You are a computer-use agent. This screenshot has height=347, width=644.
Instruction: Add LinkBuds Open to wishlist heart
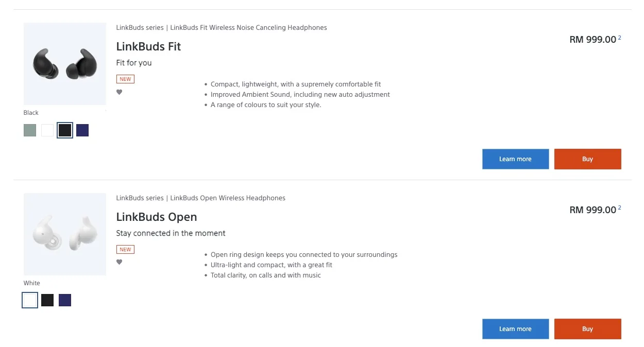pos(119,262)
